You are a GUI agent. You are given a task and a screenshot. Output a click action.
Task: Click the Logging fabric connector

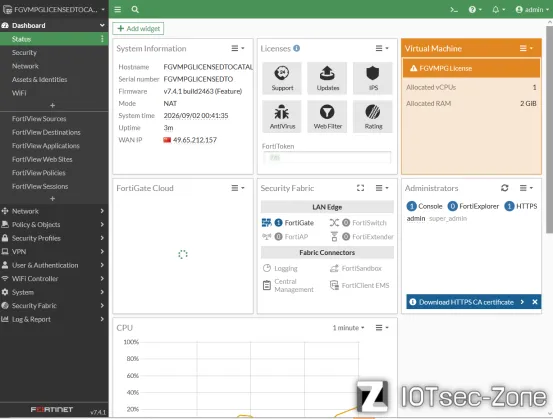280,268
